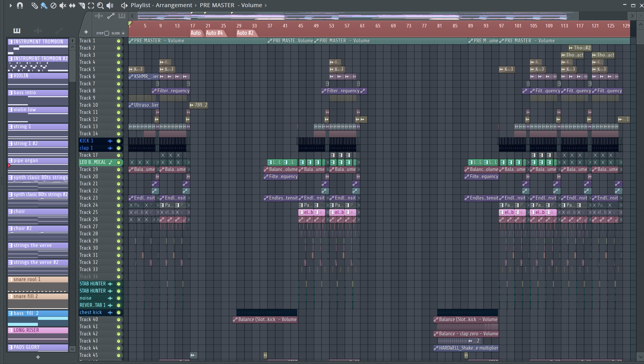Click the waveform icon on clap 1 track

(110, 148)
